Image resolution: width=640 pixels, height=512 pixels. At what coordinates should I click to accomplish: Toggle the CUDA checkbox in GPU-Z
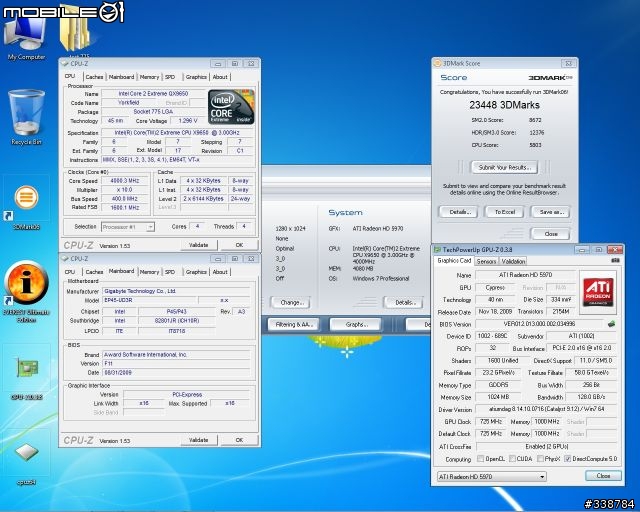(x=512, y=459)
